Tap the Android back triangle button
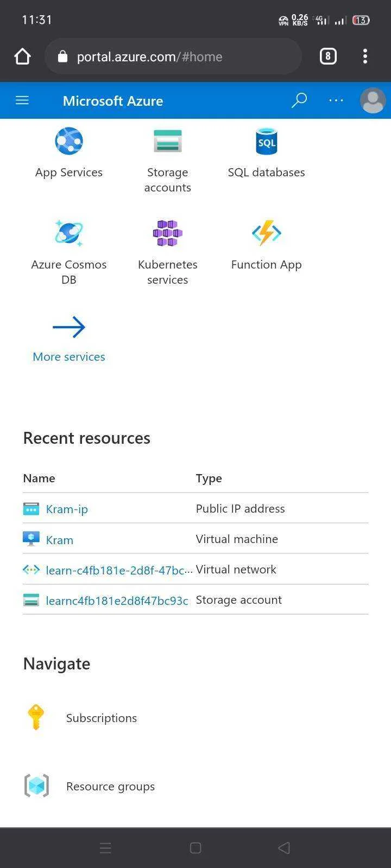The image size is (391, 868). click(x=284, y=848)
